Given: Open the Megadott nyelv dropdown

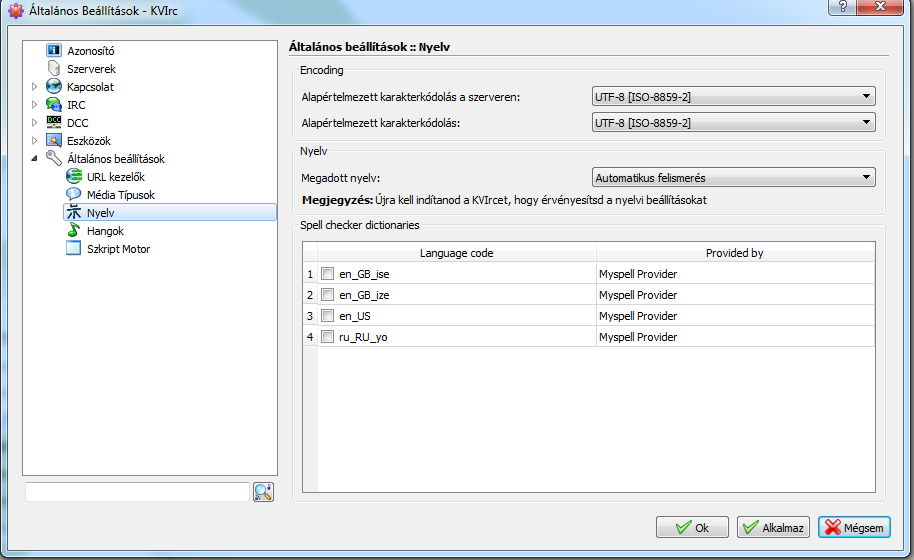Looking at the screenshot, I should [733, 177].
